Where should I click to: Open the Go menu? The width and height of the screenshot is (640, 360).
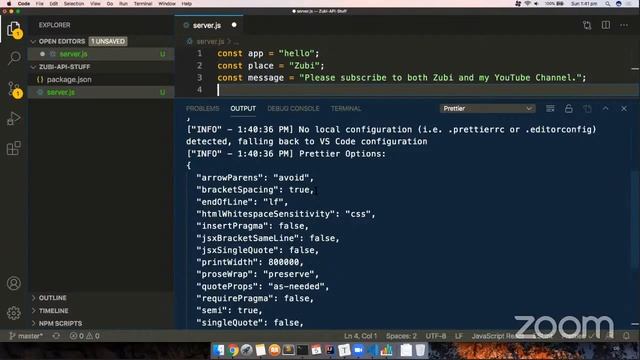click(x=110, y=3)
